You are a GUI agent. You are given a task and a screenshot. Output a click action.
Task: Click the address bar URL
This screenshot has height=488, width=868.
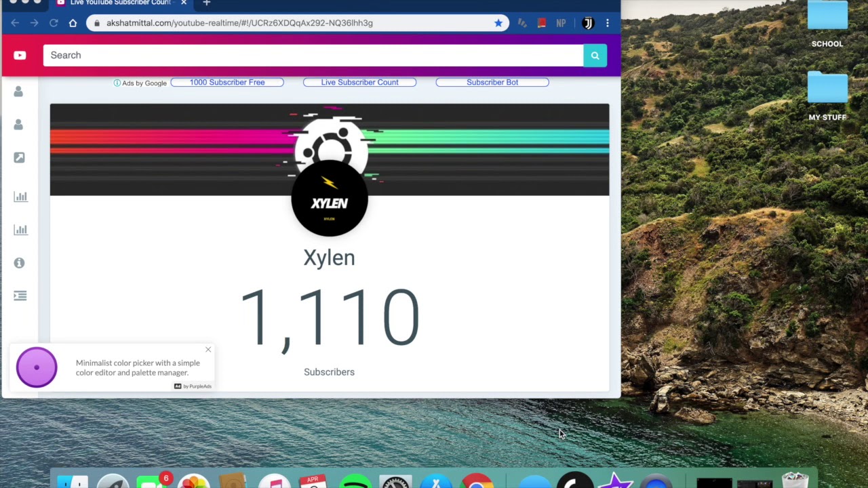click(x=239, y=23)
